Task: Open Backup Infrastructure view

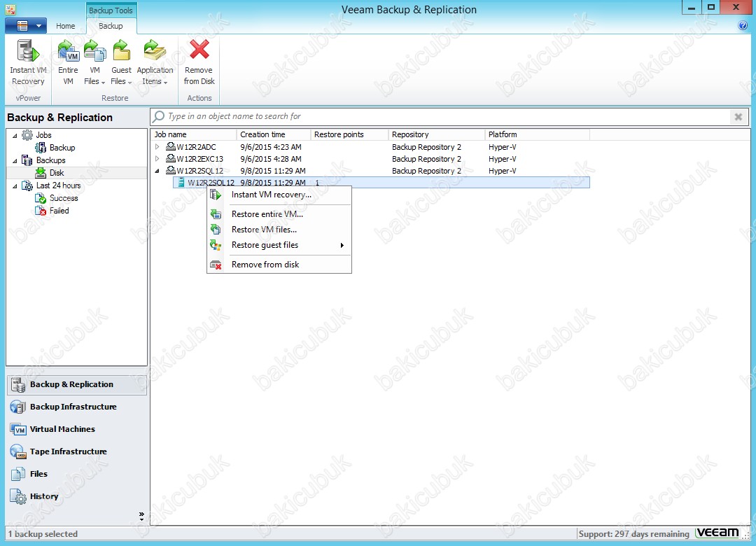Action: coord(77,407)
